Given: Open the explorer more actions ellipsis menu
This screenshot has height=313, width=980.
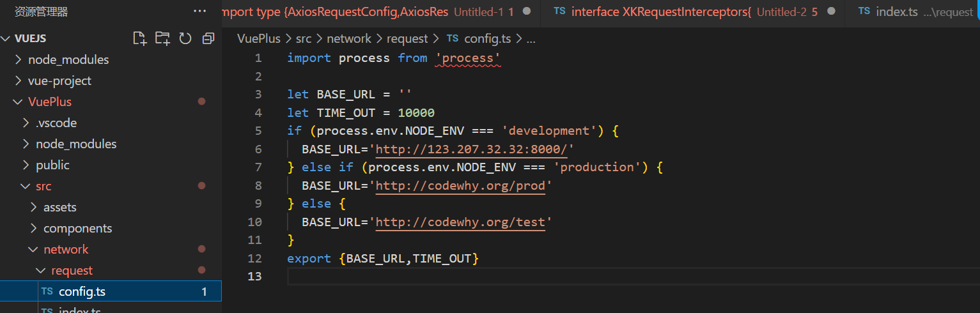Looking at the screenshot, I should (x=199, y=11).
